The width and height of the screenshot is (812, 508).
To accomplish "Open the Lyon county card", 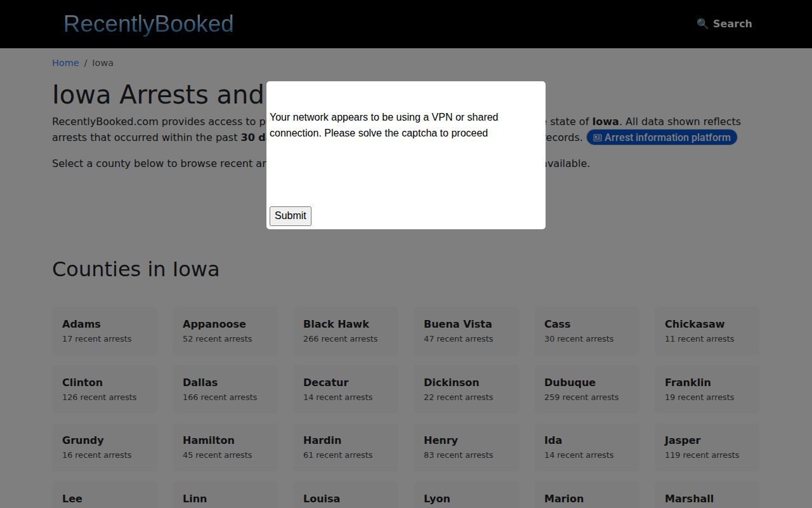I will 466,495.
